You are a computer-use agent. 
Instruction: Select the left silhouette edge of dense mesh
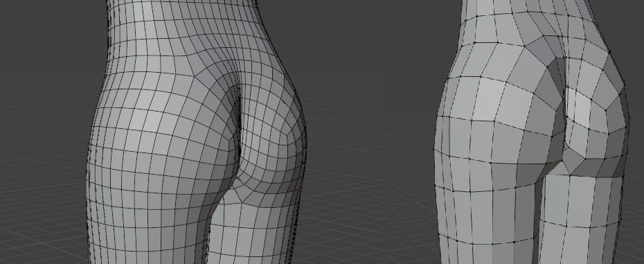click(x=91, y=164)
